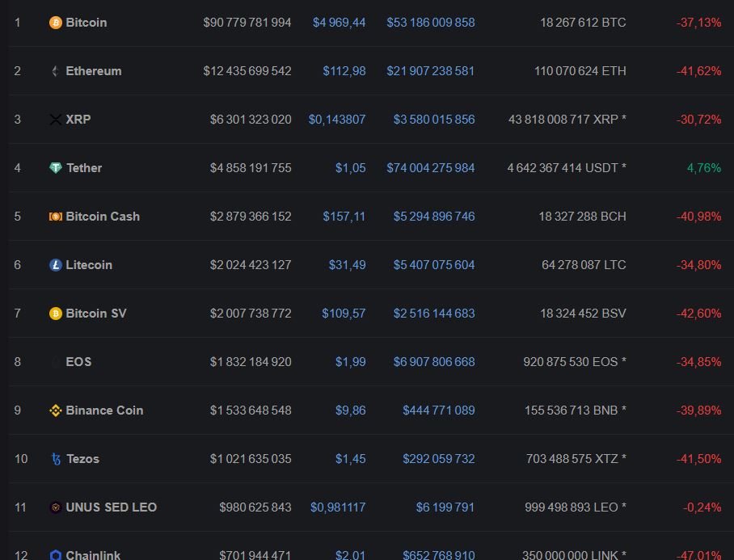This screenshot has width=734, height=560.
Task: Click the Bitcoin price $4 969,44 link
Action: point(340,22)
